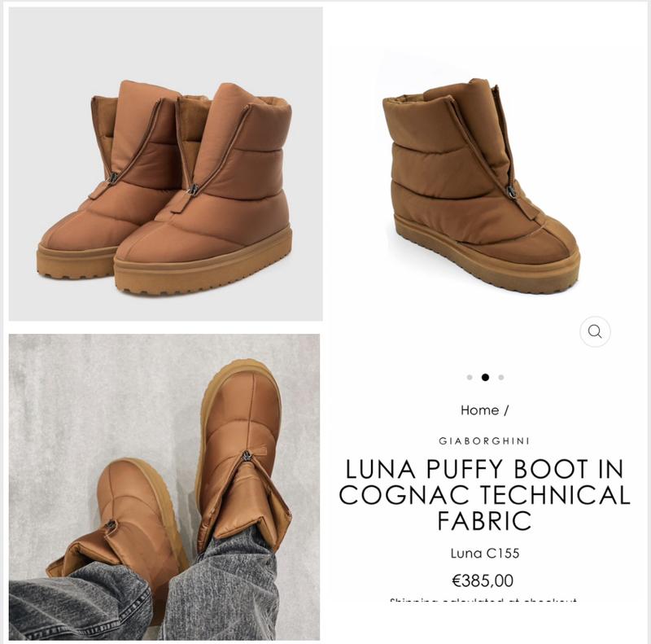Click the €385,00 price text
Viewport: 651px width, 644px height.
pos(483,580)
